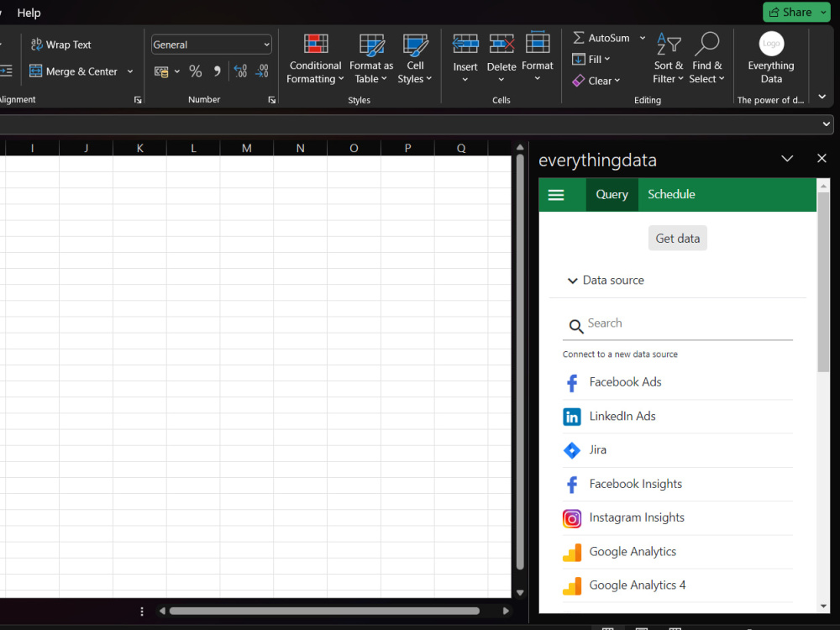Click Decrease Decimal icon
The image size is (840, 630).
click(x=262, y=71)
